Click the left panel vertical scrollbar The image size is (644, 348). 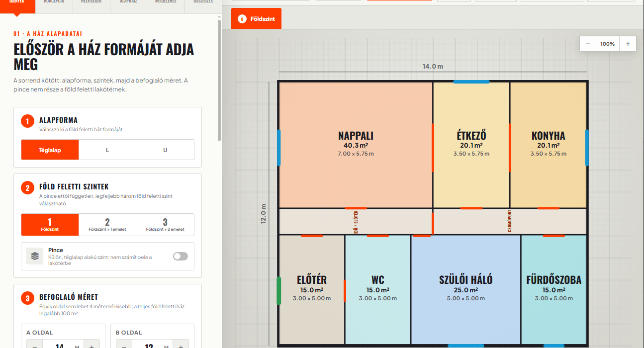pos(219,80)
